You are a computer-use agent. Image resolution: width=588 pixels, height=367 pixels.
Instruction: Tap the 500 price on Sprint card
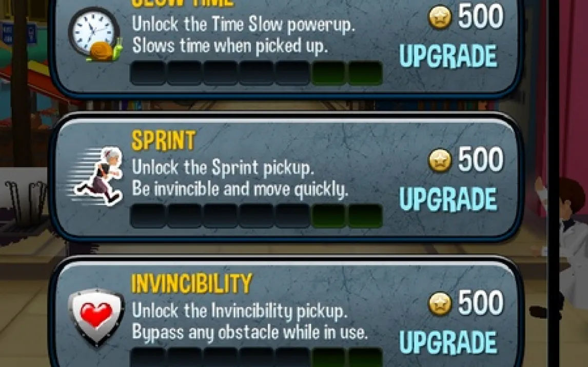(481, 160)
